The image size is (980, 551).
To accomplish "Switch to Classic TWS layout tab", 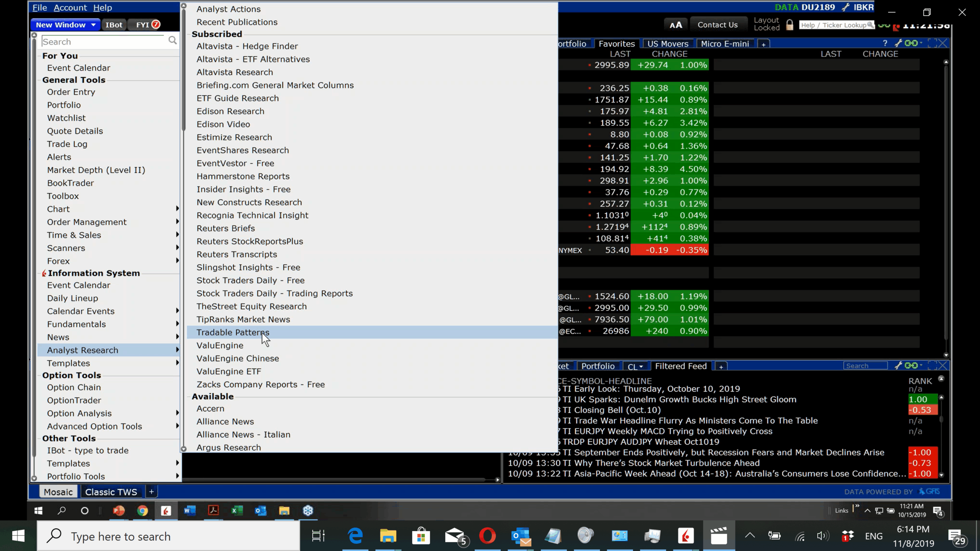I will point(111,492).
